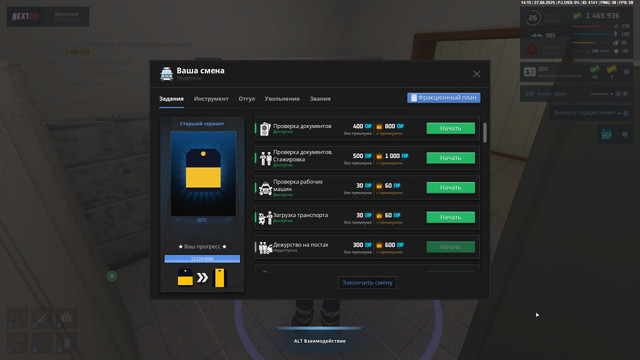Start the Загрузка транспорта task
Screen dimensions: 640x360
(x=451, y=217)
